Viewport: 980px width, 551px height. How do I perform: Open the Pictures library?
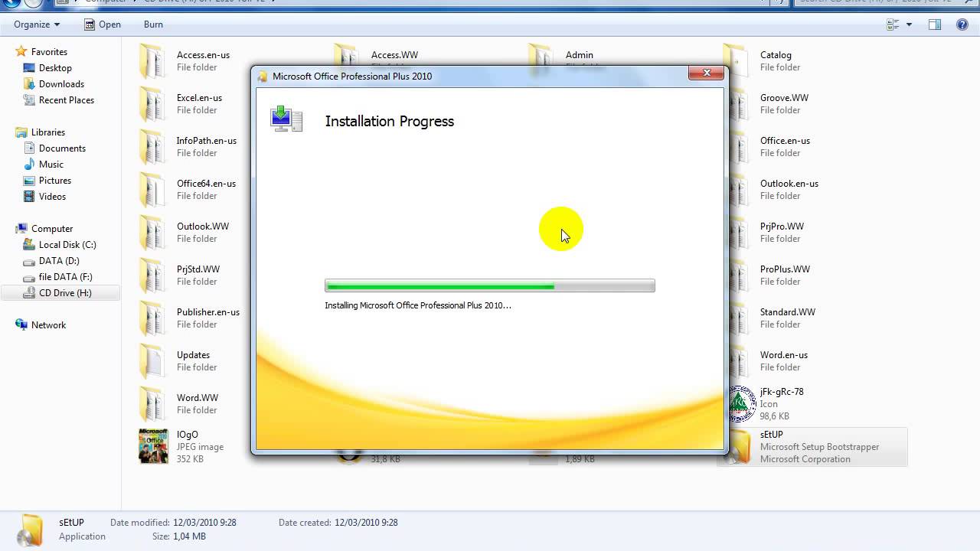(55, 181)
